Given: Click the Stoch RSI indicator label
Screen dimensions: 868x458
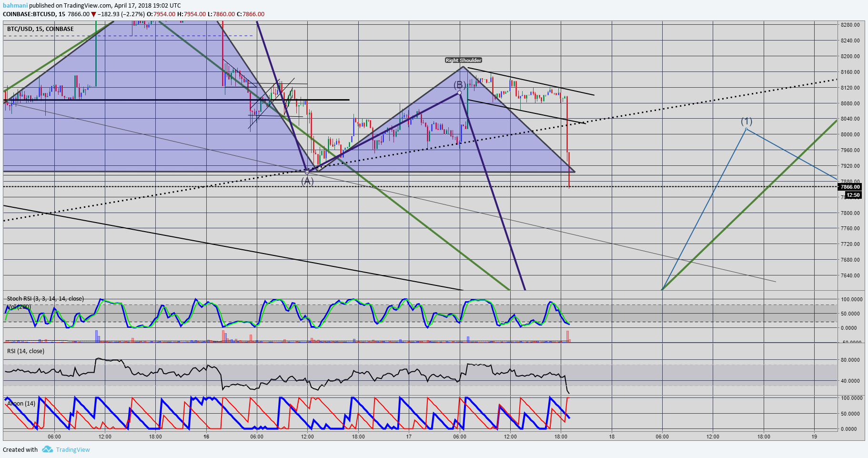Looking at the screenshot, I should (45, 299).
